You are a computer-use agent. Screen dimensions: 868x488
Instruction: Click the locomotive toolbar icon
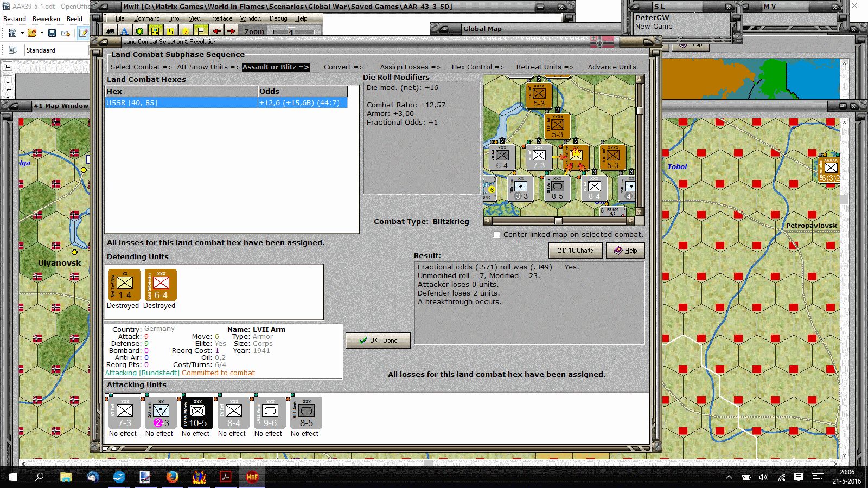tap(110, 31)
